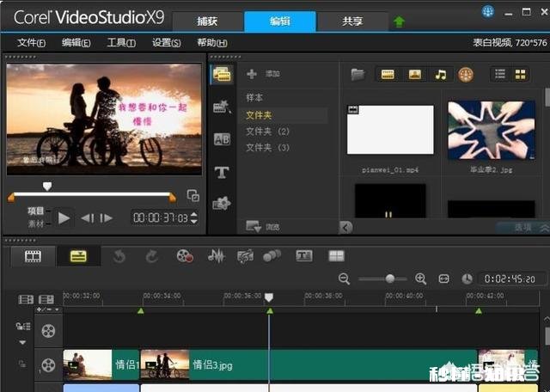Click the Undo arrow
This screenshot has height=392, width=550.
[119, 256]
